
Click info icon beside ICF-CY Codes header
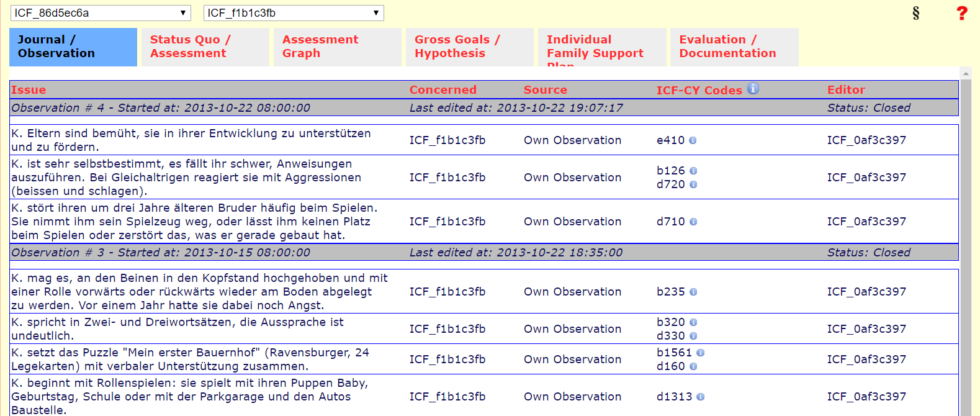pyautogui.click(x=753, y=89)
